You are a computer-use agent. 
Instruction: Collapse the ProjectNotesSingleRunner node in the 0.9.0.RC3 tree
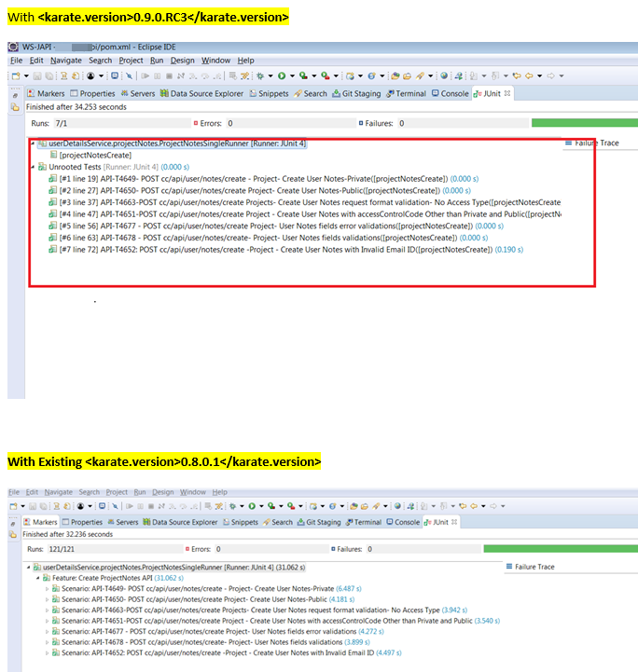click(x=33, y=144)
